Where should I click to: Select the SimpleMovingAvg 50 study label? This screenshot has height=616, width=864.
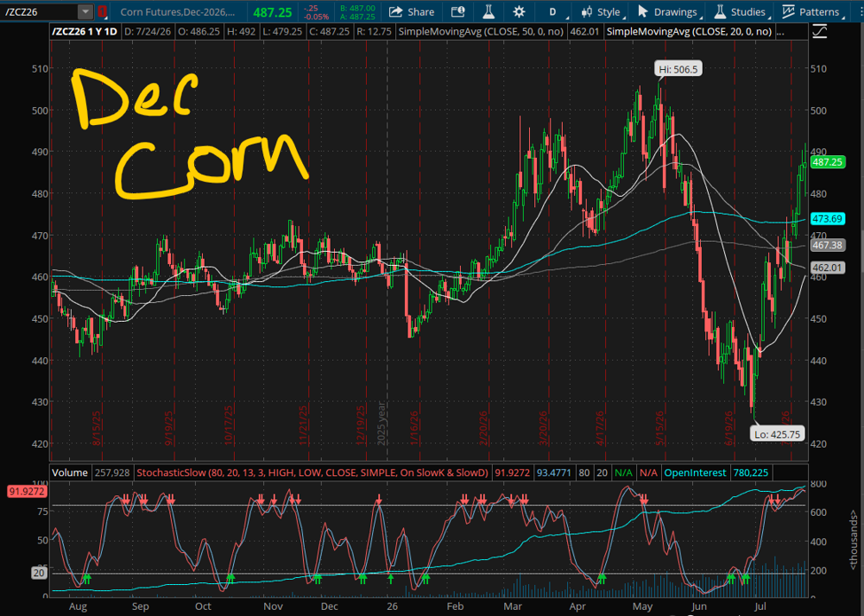(480, 31)
